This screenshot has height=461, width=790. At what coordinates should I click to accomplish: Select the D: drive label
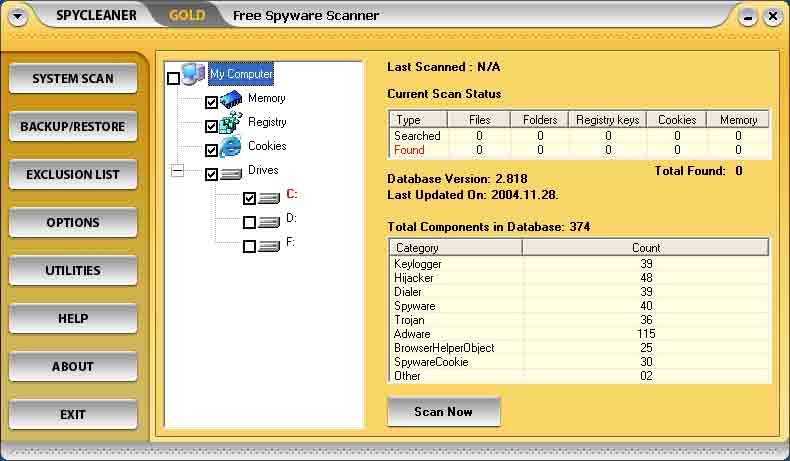click(x=291, y=218)
